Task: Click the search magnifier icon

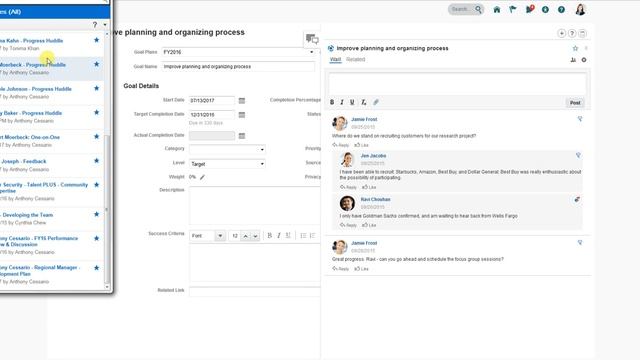Action: pos(478,9)
